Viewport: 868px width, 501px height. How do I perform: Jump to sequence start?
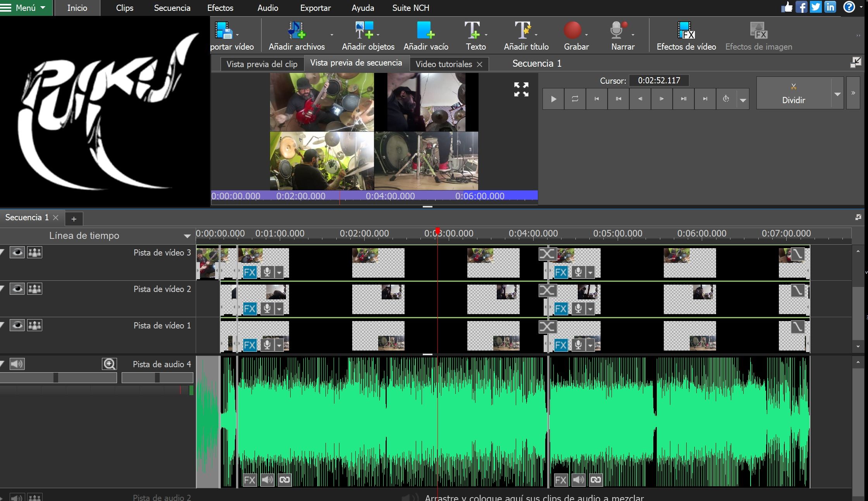click(x=597, y=99)
